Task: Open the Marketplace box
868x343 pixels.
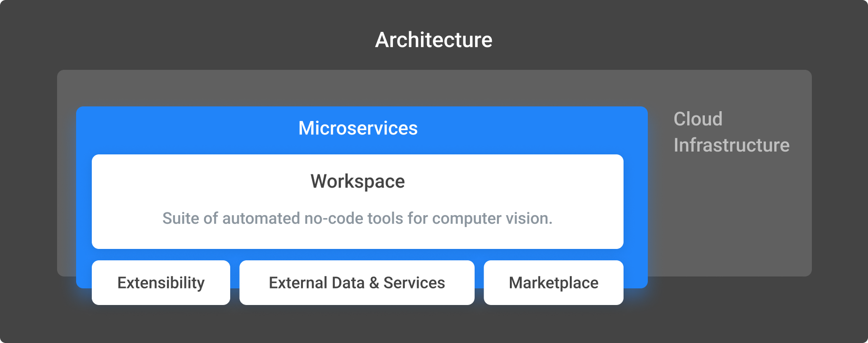Action: pos(554,283)
